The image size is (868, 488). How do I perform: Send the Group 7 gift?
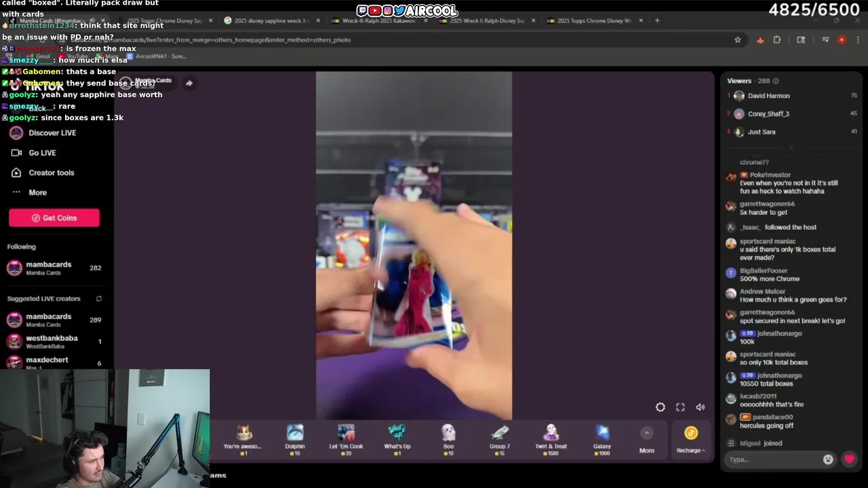(500, 439)
